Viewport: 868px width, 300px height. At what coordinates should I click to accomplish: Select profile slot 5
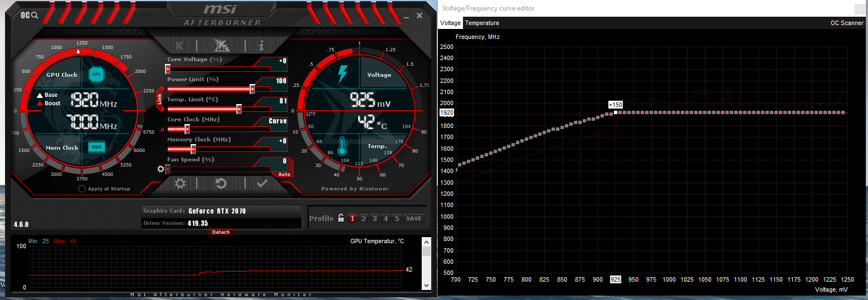click(x=397, y=218)
